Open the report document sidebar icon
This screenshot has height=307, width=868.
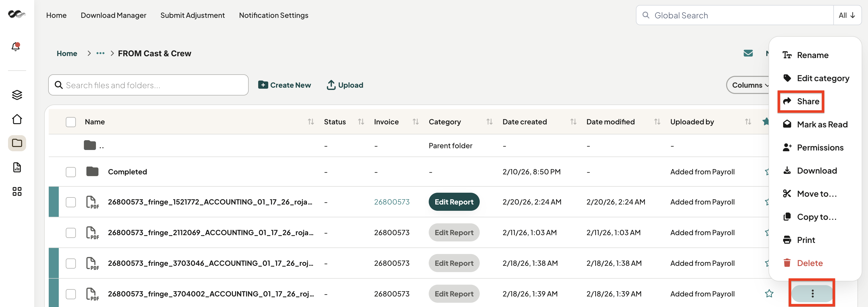pos(17,167)
